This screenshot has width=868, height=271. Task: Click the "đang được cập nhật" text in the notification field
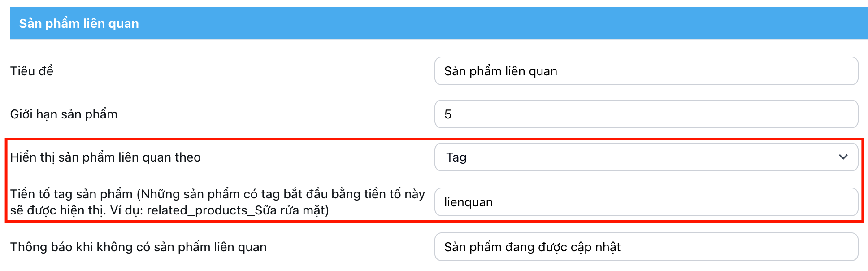point(563,247)
